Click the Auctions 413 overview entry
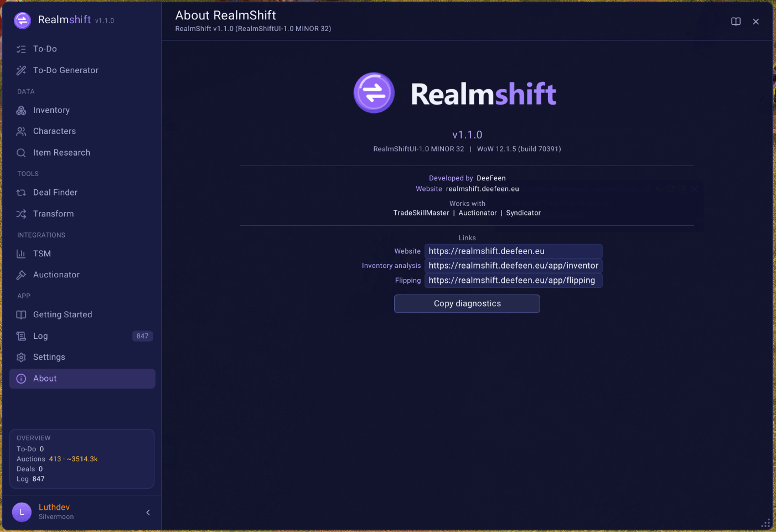The image size is (776, 532). click(x=57, y=459)
